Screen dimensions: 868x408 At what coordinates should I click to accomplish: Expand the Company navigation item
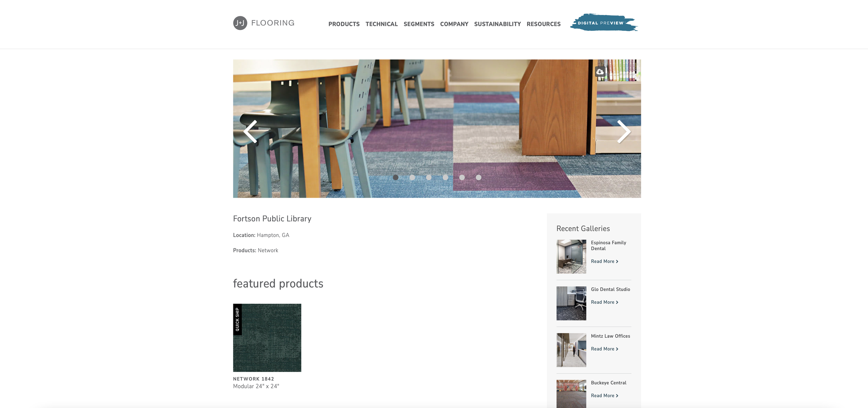454,24
